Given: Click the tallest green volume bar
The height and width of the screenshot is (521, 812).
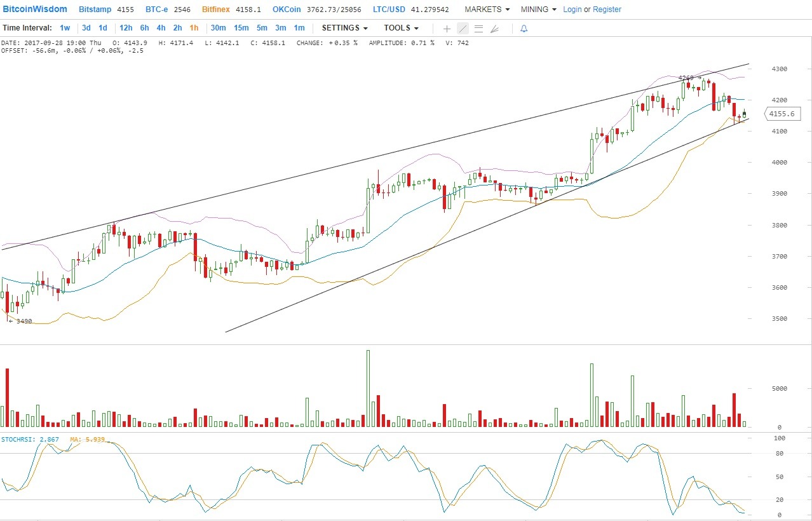Looking at the screenshot, I should pos(368,388).
